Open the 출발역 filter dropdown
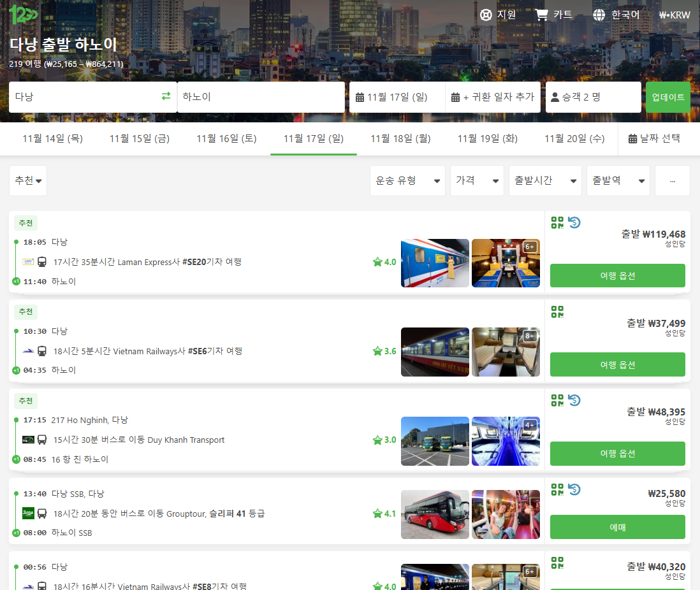The height and width of the screenshot is (590, 700). [x=618, y=180]
